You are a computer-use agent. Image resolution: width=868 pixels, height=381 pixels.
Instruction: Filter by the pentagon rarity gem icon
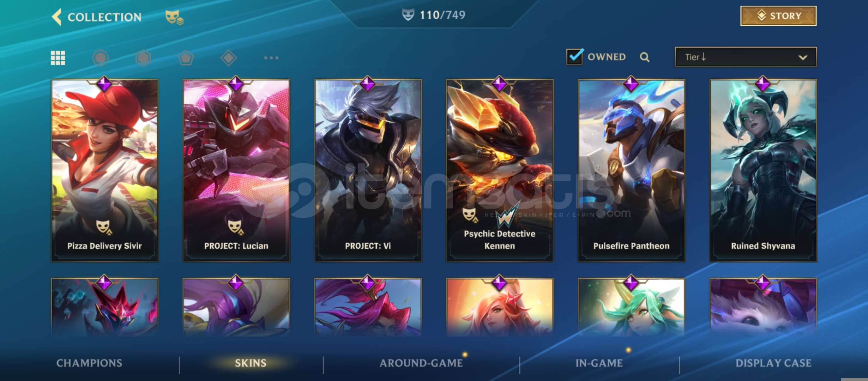[x=186, y=58]
